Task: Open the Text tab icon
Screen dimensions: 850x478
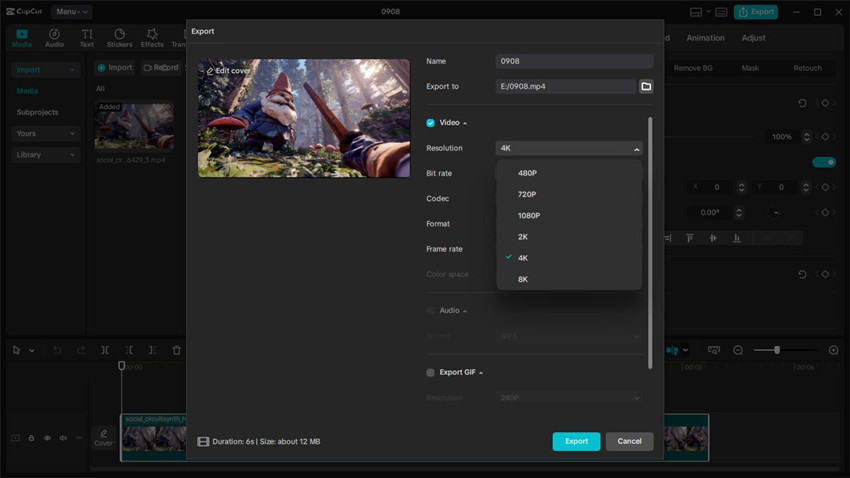Action: (x=87, y=34)
